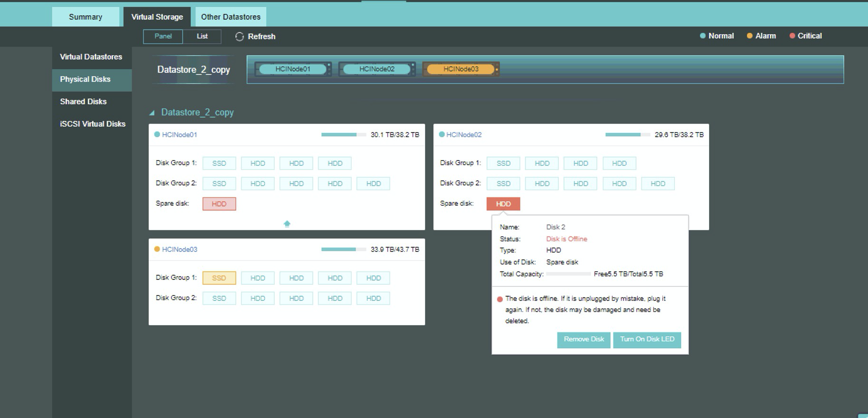
Task: Click the SSD in HCINode02 Disk Group 1
Action: (503, 163)
